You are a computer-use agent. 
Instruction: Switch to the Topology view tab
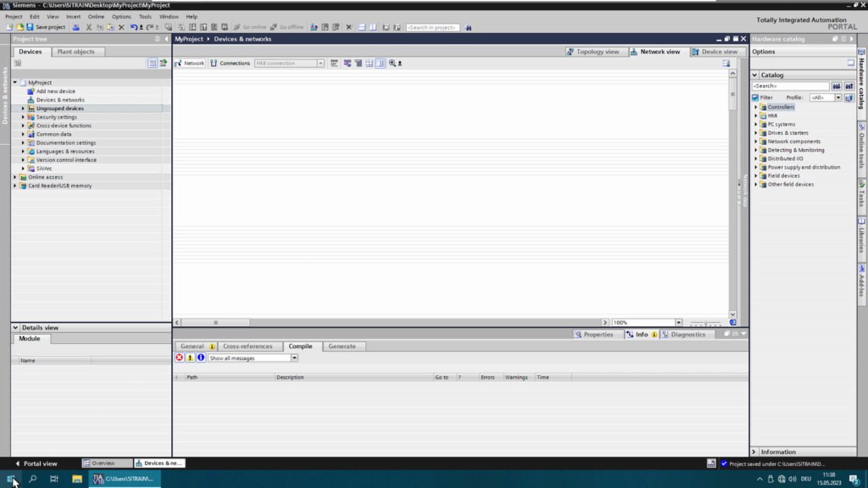point(593,52)
